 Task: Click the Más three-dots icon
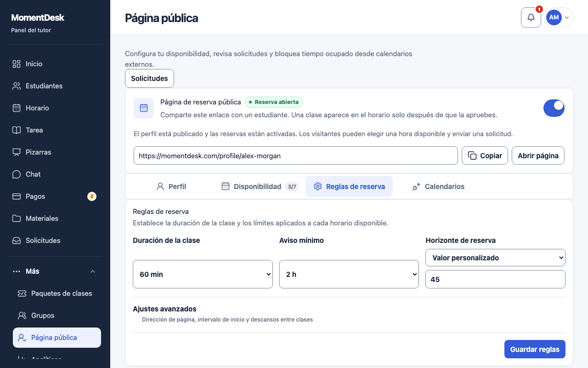[17, 271]
